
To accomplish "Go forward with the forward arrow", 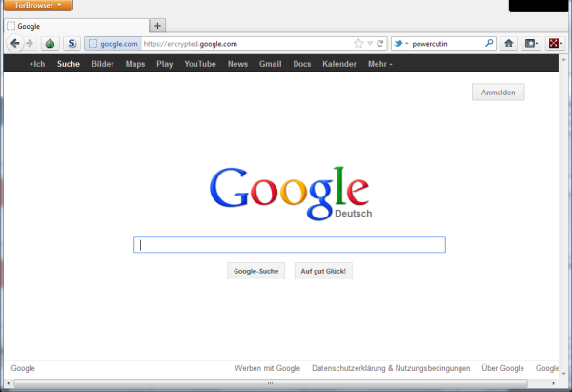I will coord(30,44).
